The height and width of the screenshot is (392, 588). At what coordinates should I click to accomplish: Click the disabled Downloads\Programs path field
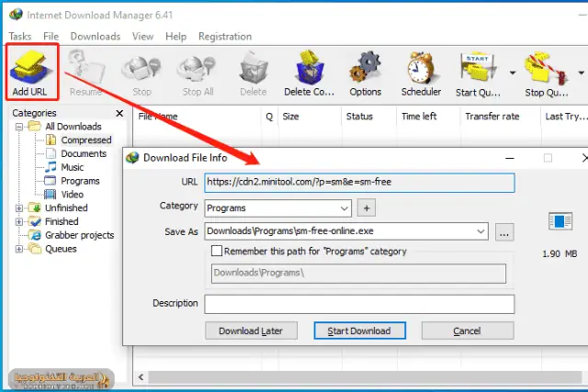pos(358,274)
